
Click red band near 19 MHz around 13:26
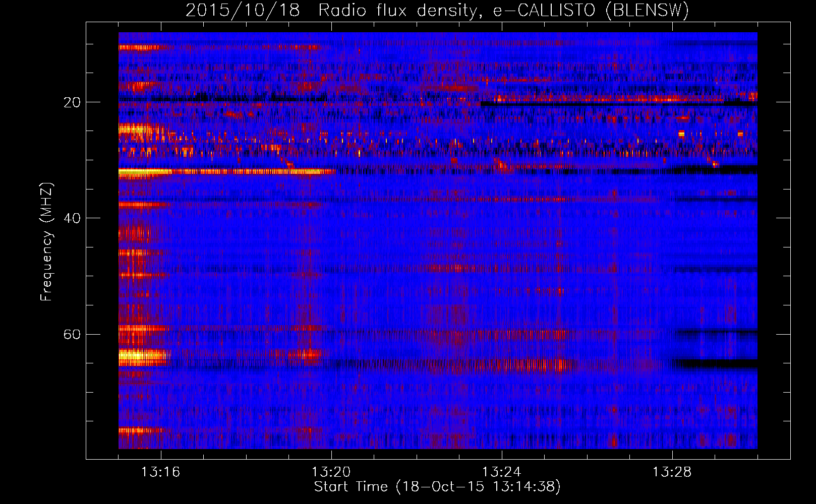(590, 98)
